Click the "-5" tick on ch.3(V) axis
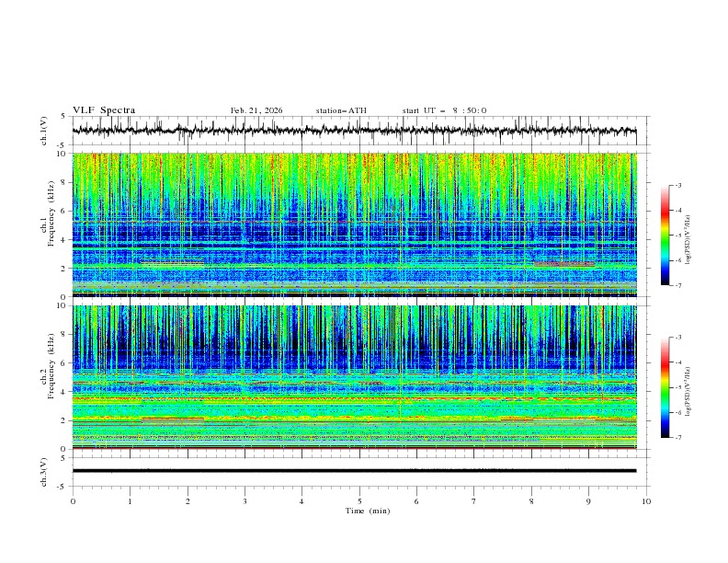The height and width of the screenshot is (563, 728). tap(61, 487)
